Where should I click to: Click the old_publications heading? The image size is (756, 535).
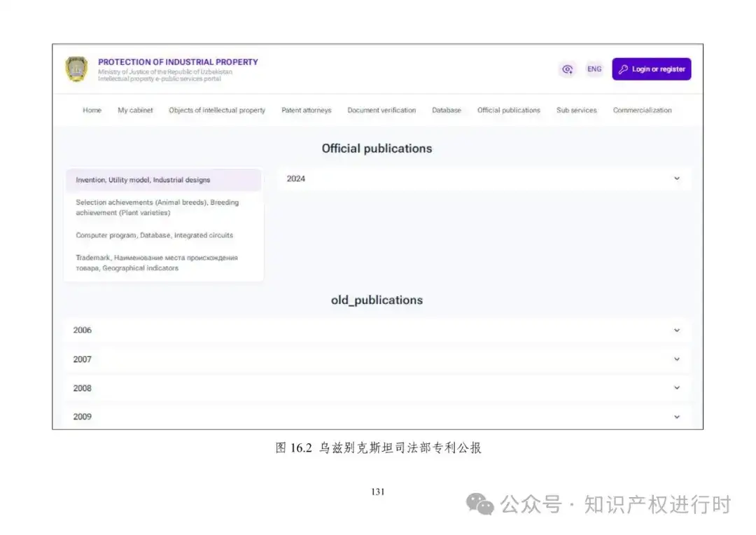pyautogui.click(x=377, y=300)
